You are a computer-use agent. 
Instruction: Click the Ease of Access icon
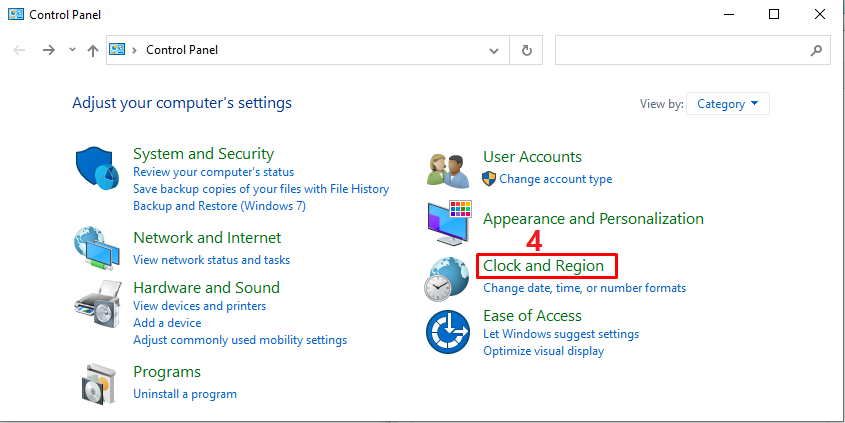[x=447, y=331]
